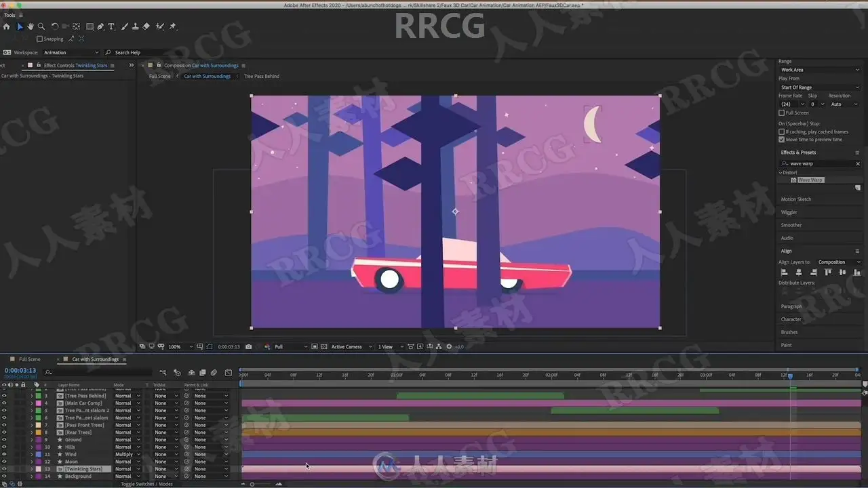Open the Active Camera view dropdown
Image resolution: width=868 pixels, height=488 pixels.
pos(351,346)
